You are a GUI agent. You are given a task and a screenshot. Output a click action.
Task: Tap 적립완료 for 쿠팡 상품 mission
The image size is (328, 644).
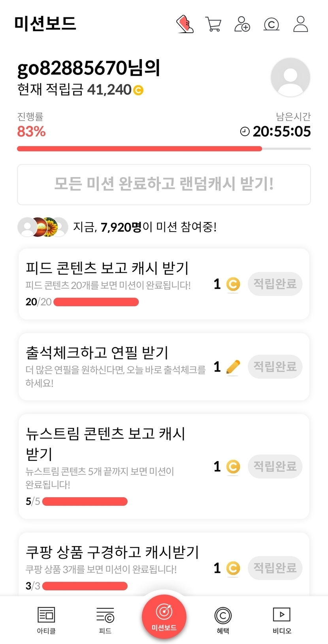click(275, 568)
